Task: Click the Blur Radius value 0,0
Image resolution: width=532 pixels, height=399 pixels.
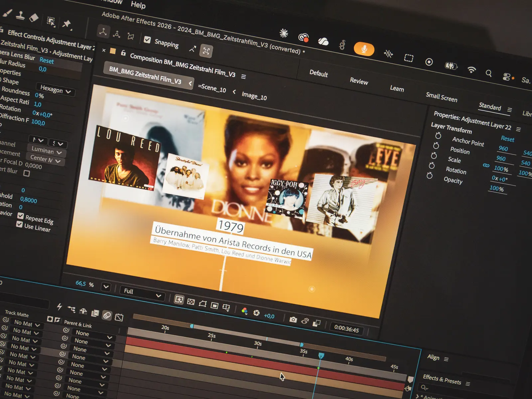Action: tap(43, 69)
